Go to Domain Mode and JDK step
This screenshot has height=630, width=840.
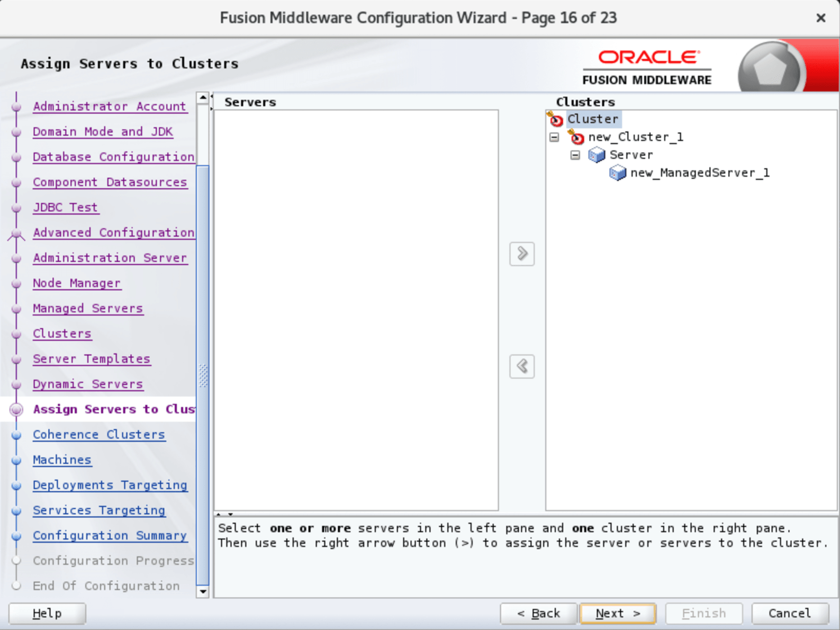pos(103,132)
